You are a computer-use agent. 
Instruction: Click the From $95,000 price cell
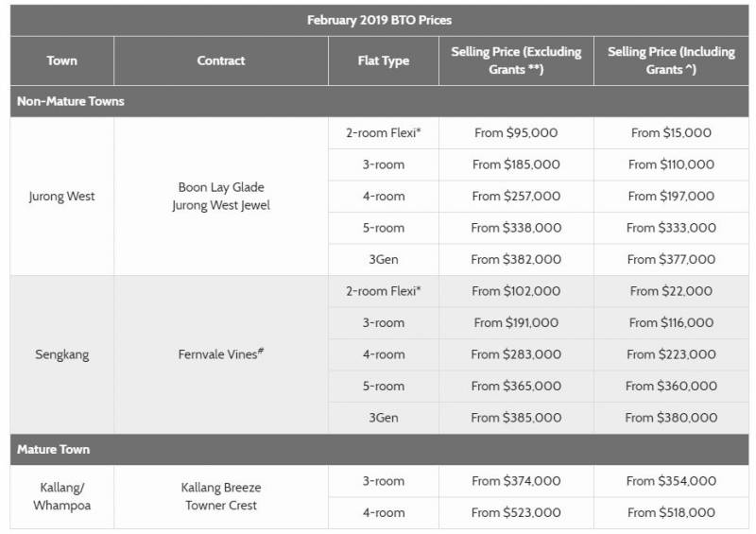click(x=516, y=133)
